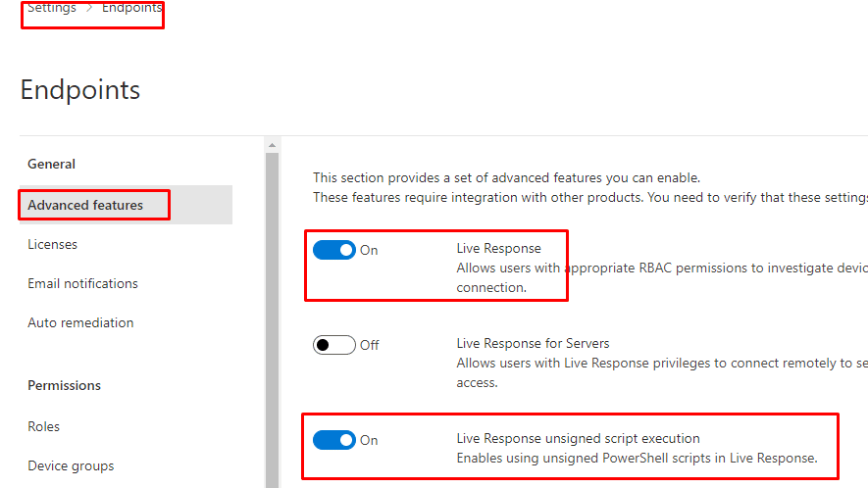
Task: Click the General section header
Action: coord(51,164)
